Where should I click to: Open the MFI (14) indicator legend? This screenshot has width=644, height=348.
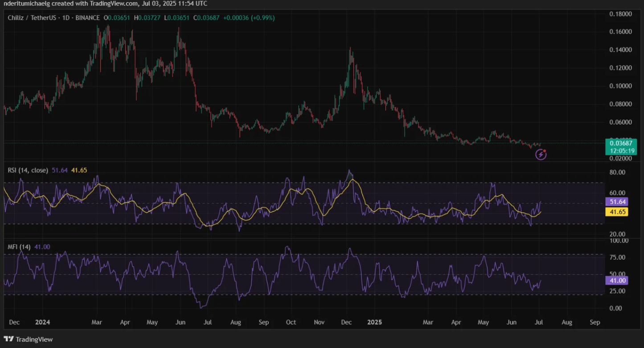pyautogui.click(x=19, y=247)
